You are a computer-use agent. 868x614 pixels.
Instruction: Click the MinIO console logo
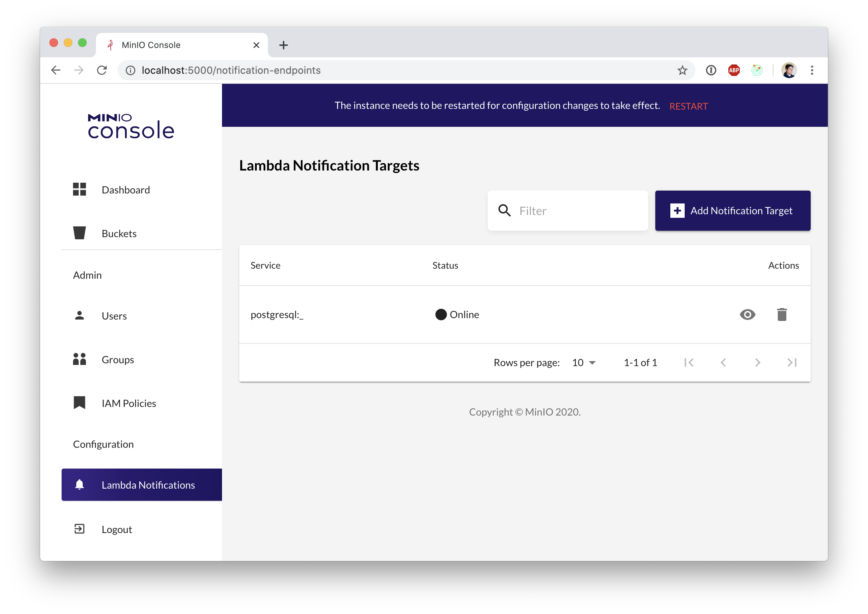(131, 126)
